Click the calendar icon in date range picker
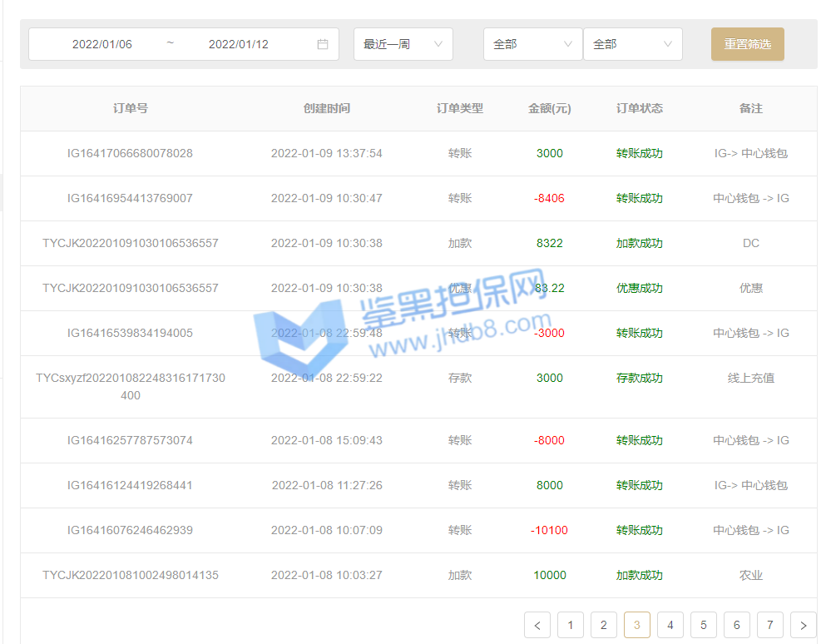831x644 pixels. pyautogui.click(x=323, y=44)
